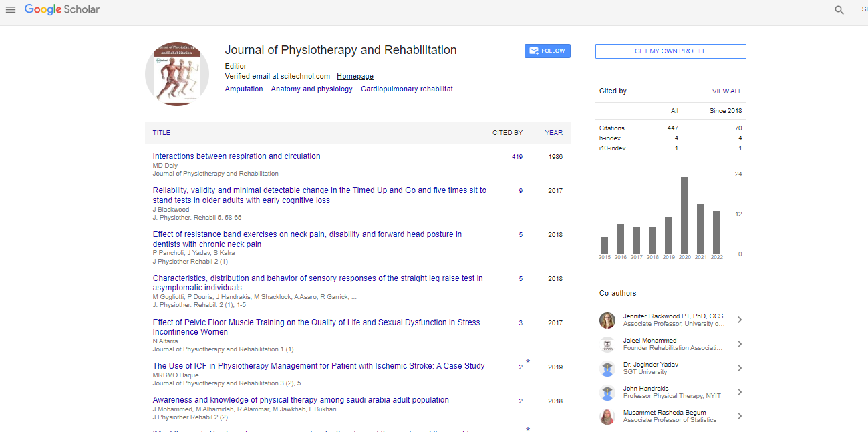Open Saudi Arabia physical therapy awareness article

[x=301, y=400]
